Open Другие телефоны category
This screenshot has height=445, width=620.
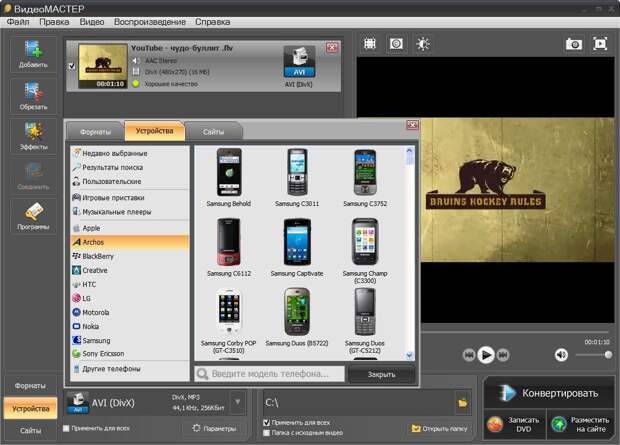[x=111, y=369]
